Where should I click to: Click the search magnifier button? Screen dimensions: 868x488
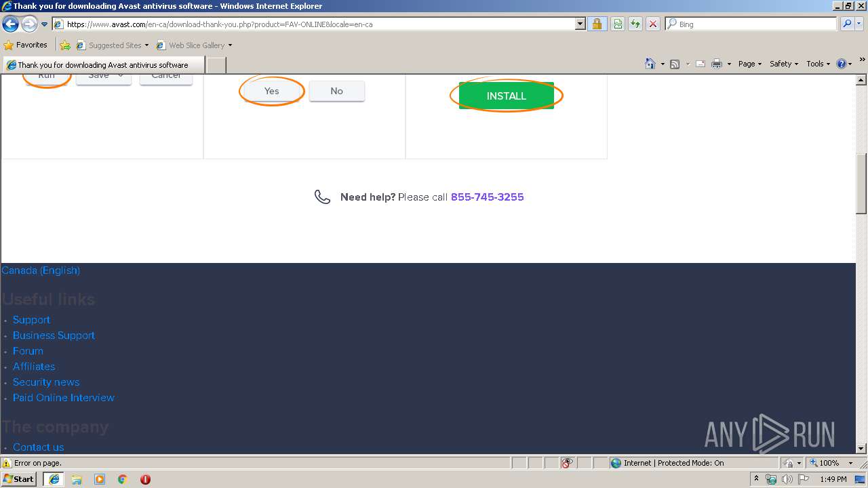tap(846, 24)
